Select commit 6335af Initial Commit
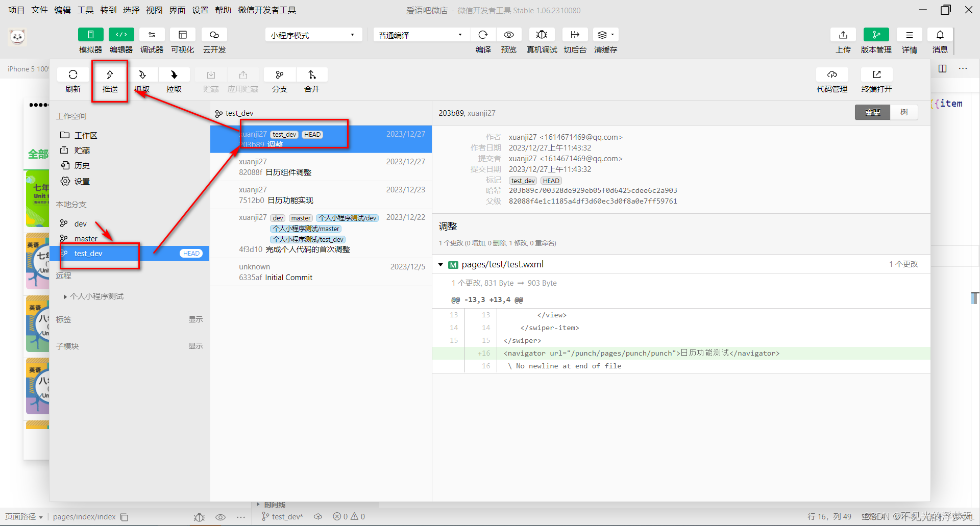Viewport: 980px width, 526px height. pyautogui.click(x=321, y=272)
